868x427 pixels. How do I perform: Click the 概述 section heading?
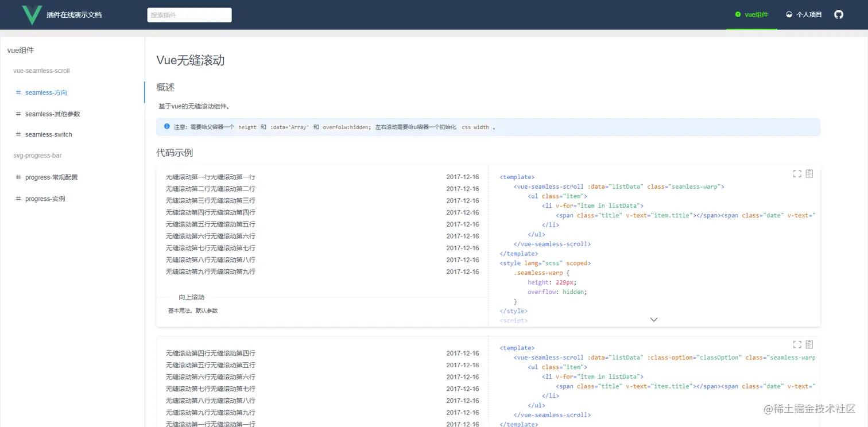tap(165, 87)
